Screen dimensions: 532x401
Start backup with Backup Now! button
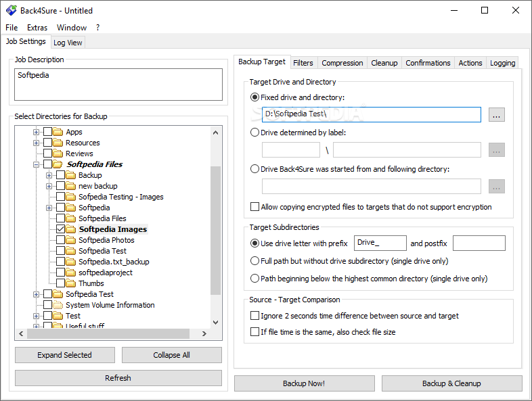pos(305,383)
